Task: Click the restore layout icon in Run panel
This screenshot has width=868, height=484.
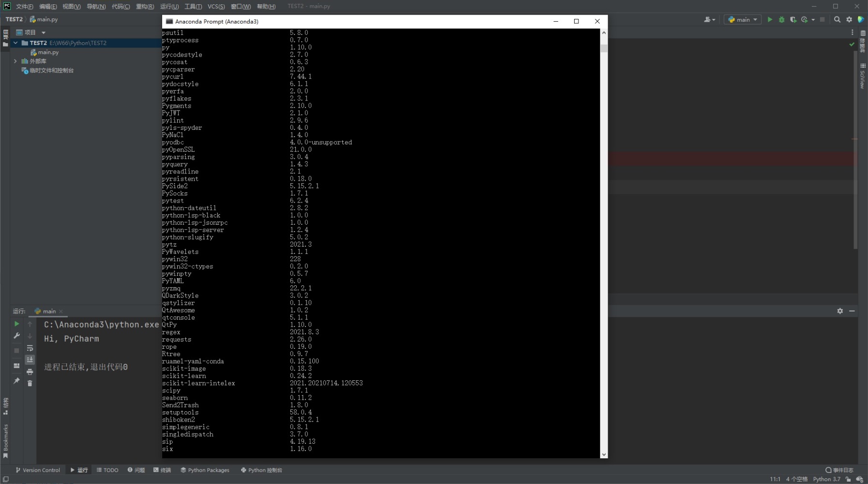Action: pyautogui.click(x=16, y=366)
